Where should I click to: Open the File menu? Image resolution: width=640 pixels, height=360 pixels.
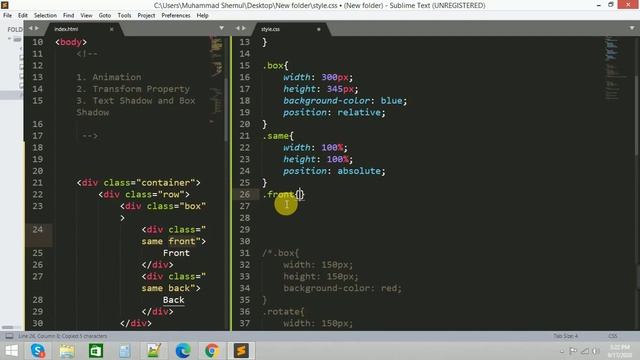pyautogui.click(x=7, y=16)
